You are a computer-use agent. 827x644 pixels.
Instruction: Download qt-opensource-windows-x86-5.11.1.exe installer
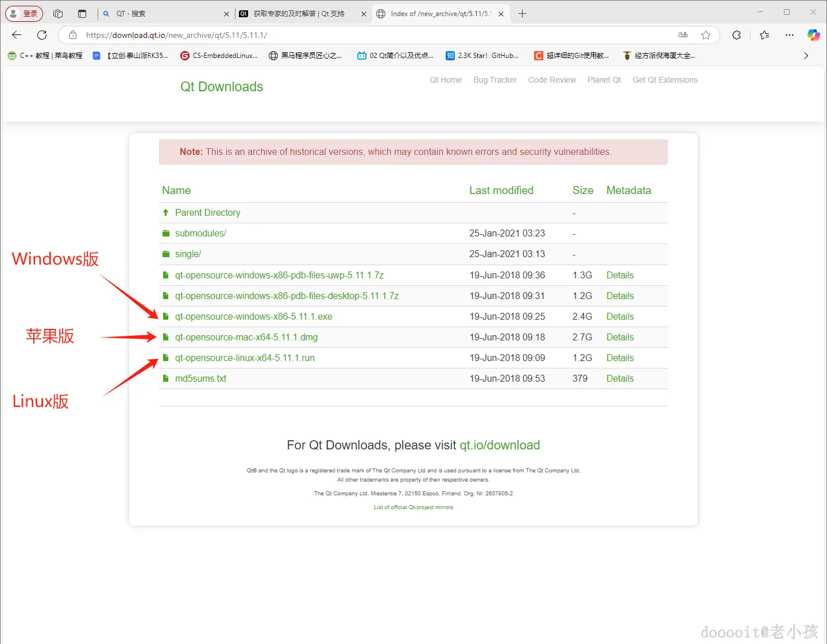(253, 317)
